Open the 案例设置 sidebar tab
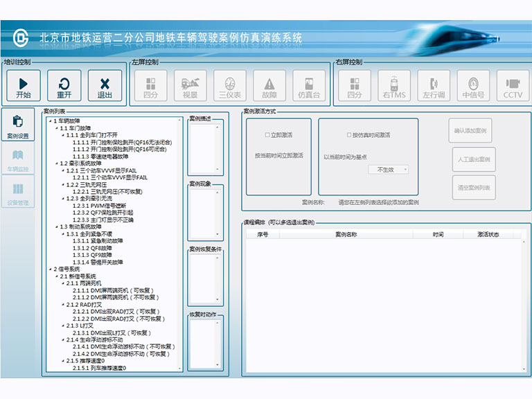Viewport: 532px width, 399px height. (x=18, y=125)
